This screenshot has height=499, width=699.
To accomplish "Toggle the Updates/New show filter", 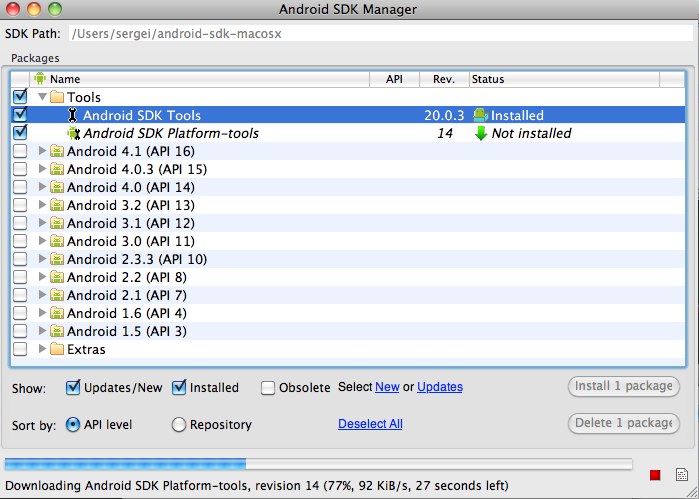I will [73, 387].
